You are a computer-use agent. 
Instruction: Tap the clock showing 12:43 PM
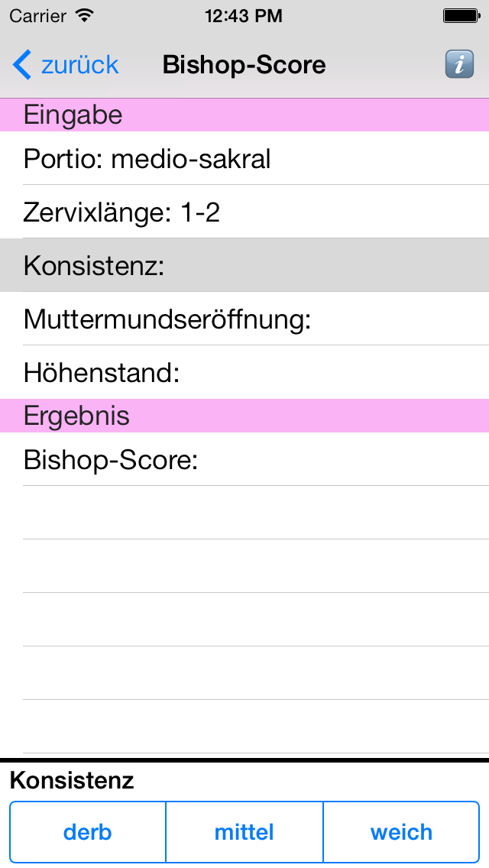point(244,15)
